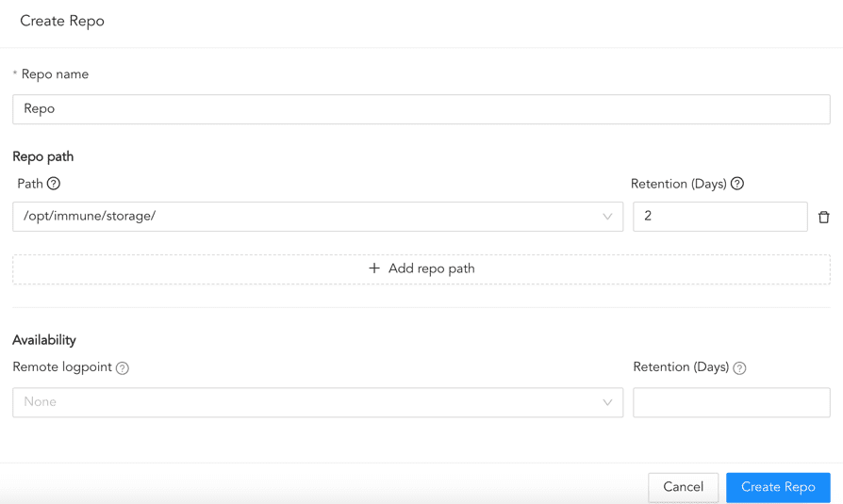The height and width of the screenshot is (504, 843).
Task: Click the Path label text
Action: pyautogui.click(x=30, y=184)
